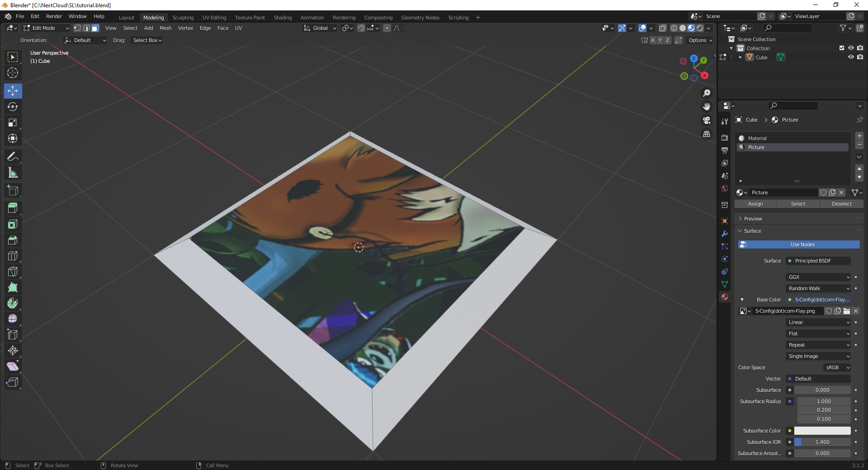The height and width of the screenshot is (470, 868).
Task: Switch to wireframe shading
Action: click(x=674, y=28)
